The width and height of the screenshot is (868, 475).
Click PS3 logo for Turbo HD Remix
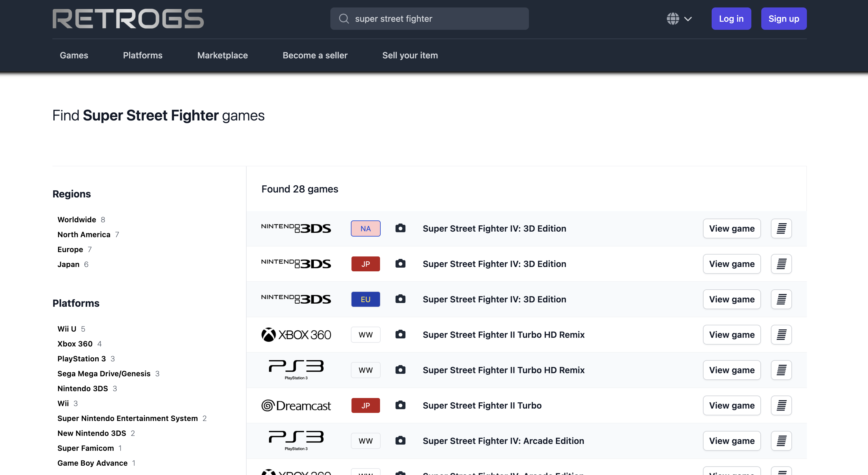click(x=296, y=370)
